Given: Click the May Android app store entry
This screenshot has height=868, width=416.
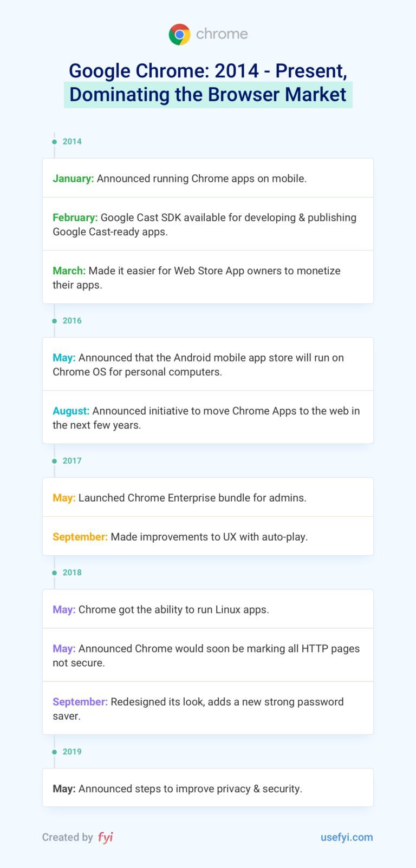Looking at the screenshot, I should [208, 365].
